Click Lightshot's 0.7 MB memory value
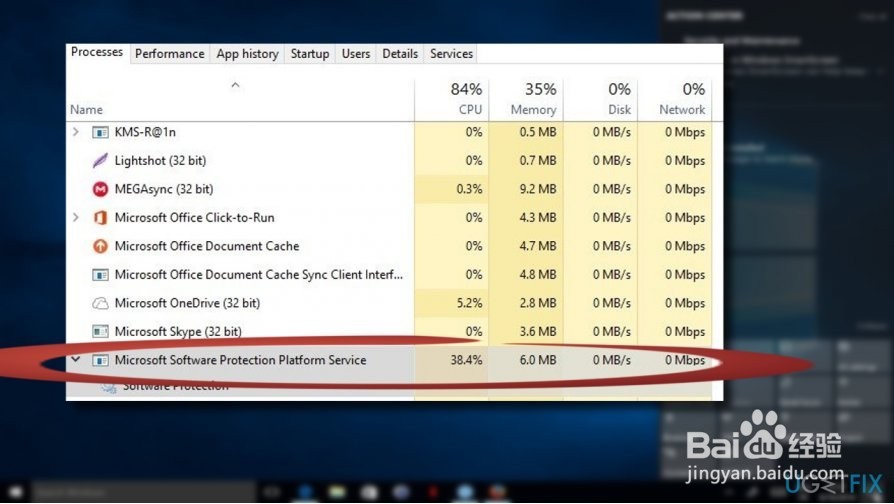894x504 pixels. [x=538, y=160]
